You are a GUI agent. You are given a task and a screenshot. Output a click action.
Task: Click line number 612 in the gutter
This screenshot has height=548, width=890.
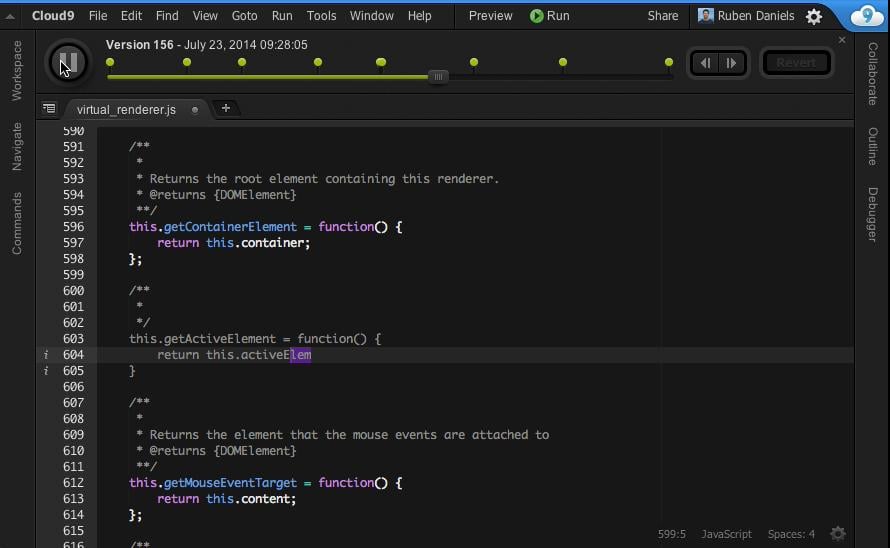pos(73,483)
